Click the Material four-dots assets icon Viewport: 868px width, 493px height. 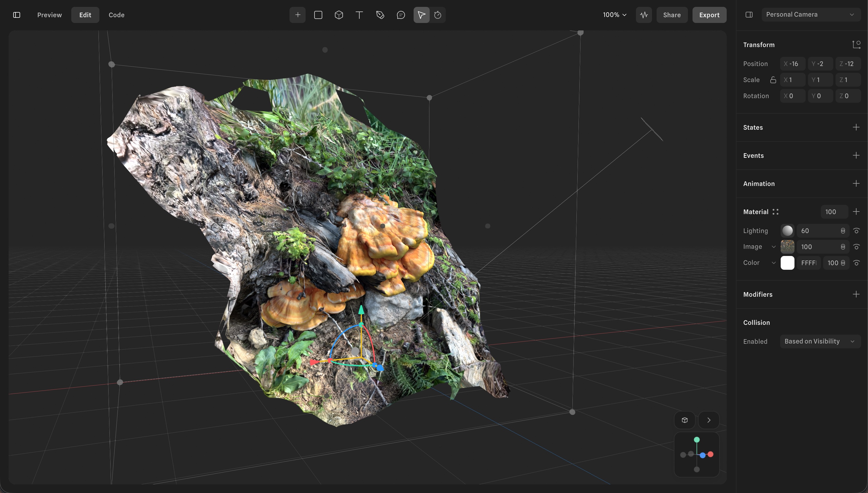point(776,212)
